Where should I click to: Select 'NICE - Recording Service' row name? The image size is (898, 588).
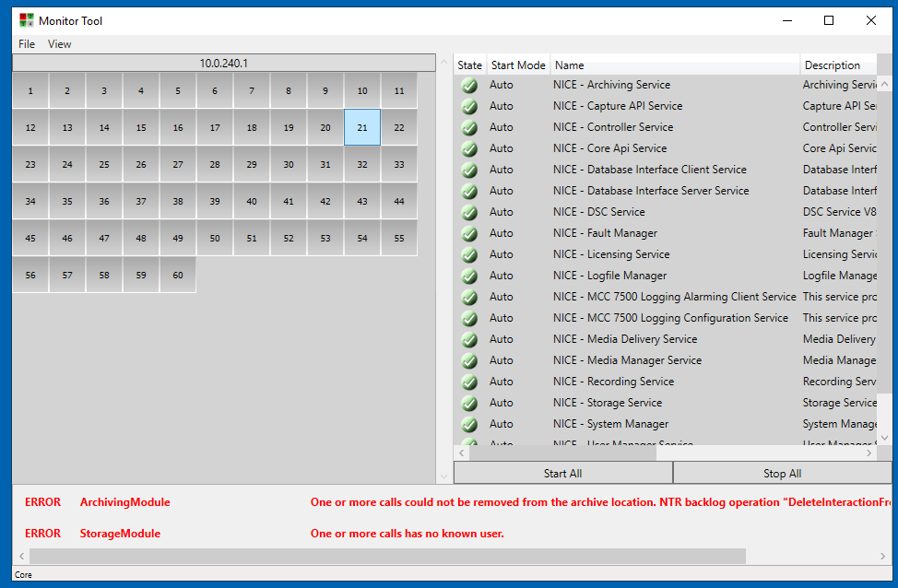click(x=613, y=382)
